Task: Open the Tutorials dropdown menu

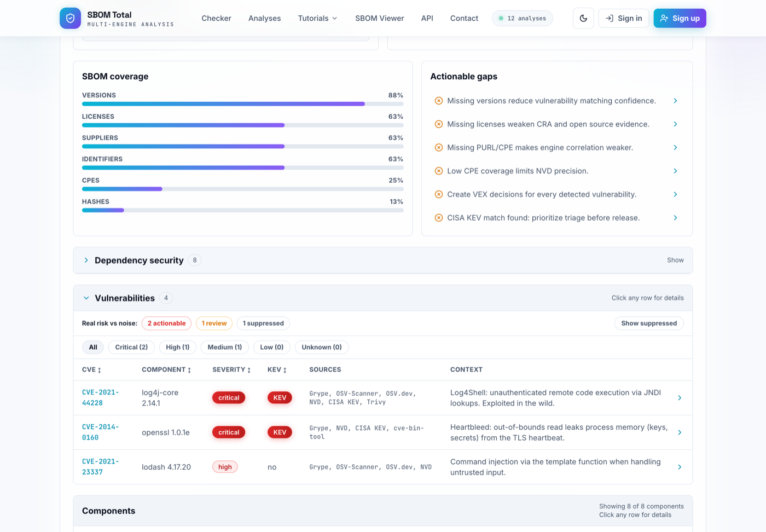Action: pos(317,18)
